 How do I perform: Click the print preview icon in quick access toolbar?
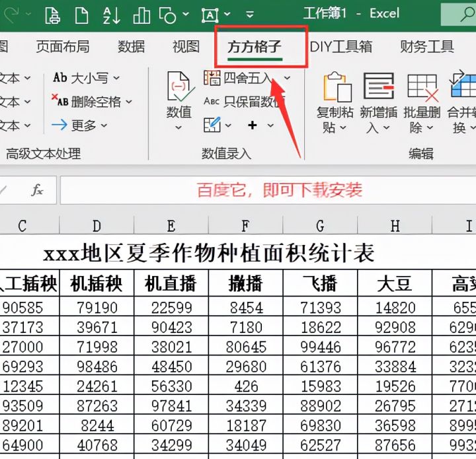pyautogui.click(x=52, y=15)
